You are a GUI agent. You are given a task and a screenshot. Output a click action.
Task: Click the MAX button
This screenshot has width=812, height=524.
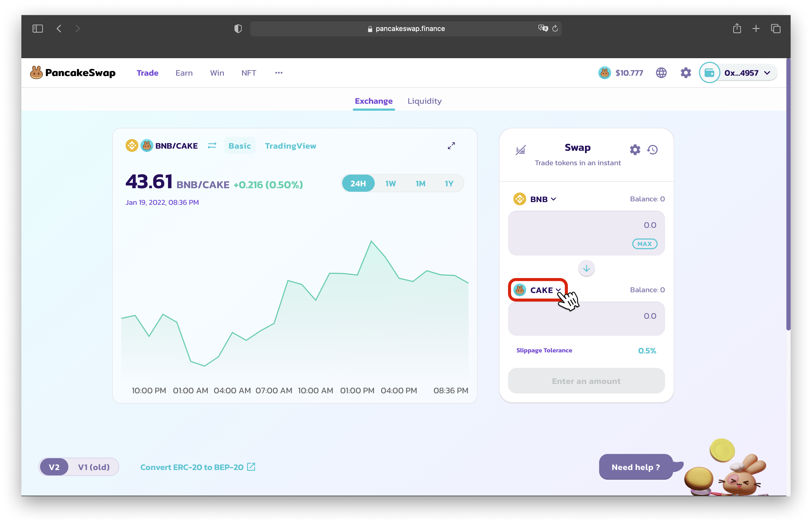point(645,244)
